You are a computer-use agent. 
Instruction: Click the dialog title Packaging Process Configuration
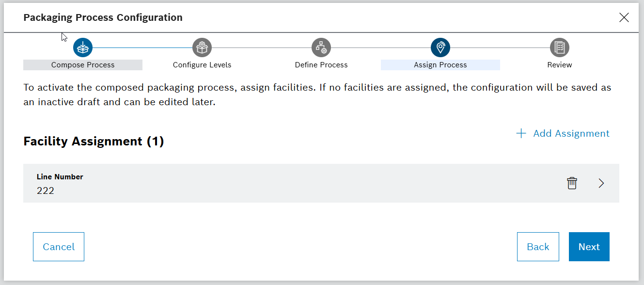pyautogui.click(x=102, y=17)
